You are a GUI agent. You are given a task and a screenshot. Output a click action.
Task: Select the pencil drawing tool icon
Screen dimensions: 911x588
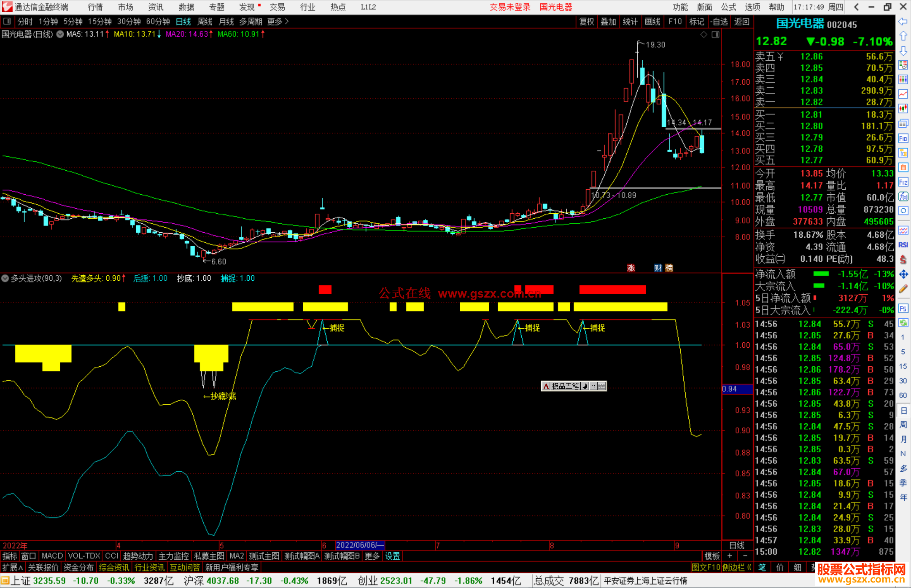903,289
